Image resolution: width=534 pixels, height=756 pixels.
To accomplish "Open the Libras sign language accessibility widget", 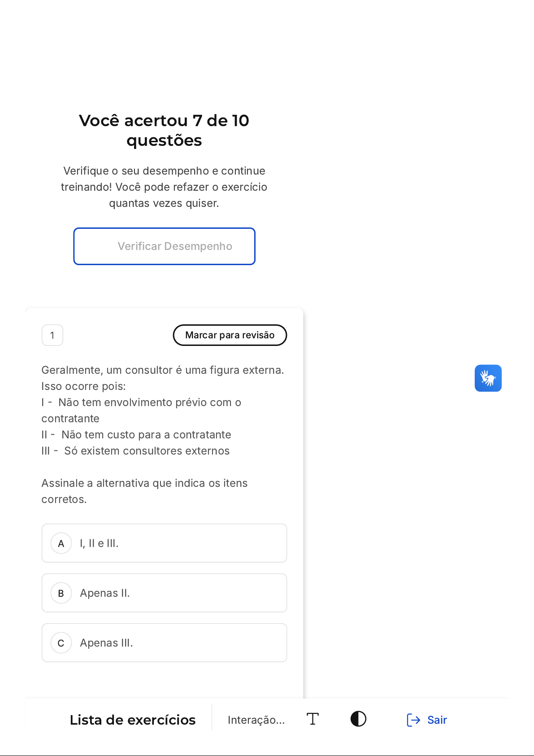I will pos(488,378).
